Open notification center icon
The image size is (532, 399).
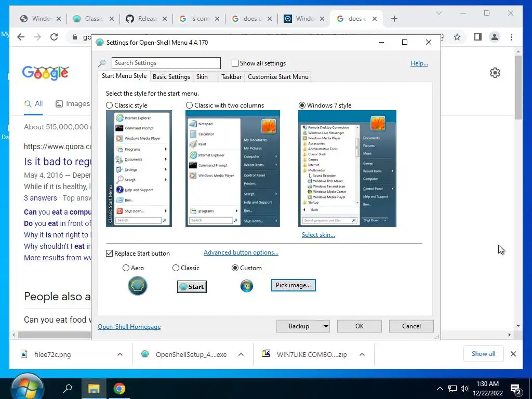click(515, 389)
